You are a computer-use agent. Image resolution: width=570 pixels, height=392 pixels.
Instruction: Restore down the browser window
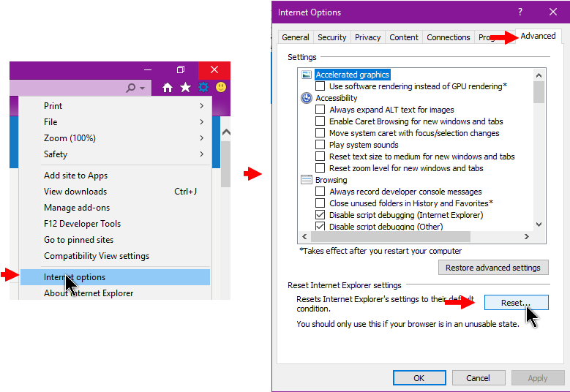[181, 69]
